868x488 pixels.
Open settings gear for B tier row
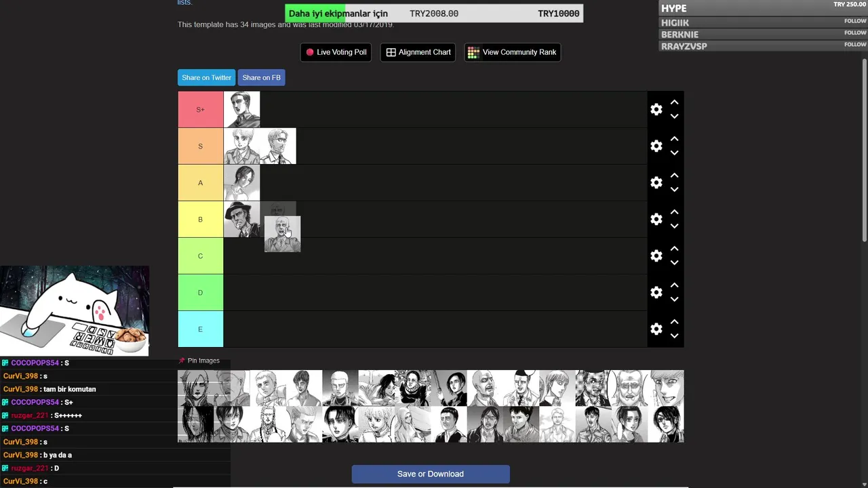pos(656,219)
